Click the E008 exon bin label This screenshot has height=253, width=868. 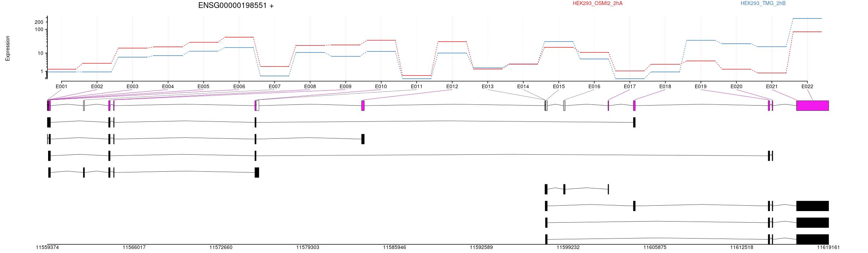pos(310,86)
